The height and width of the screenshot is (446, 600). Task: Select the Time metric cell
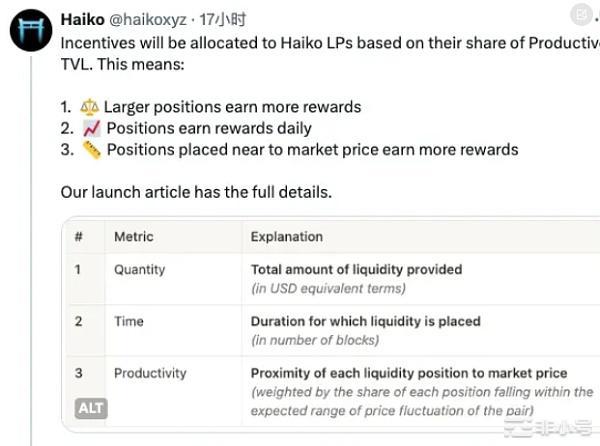[x=129, y=321]
